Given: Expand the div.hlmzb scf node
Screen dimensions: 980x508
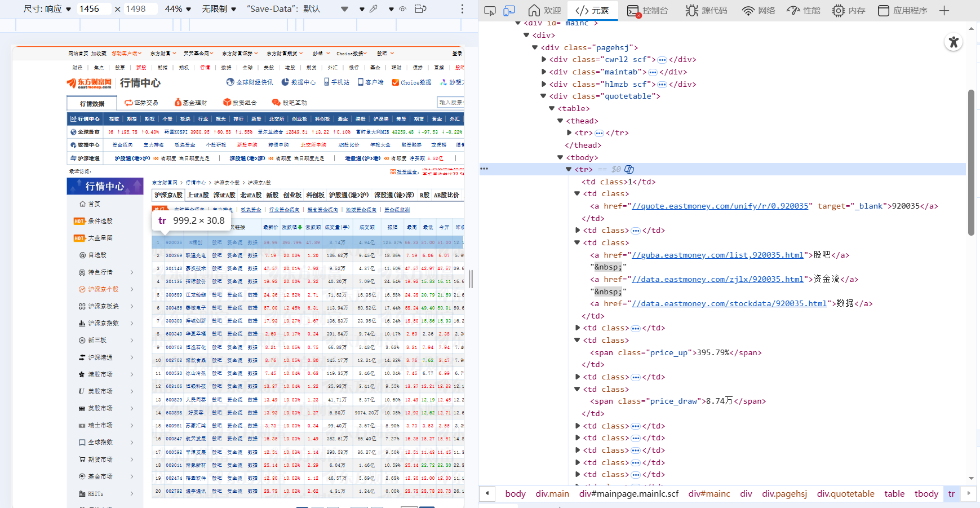Looking at the screenshot, I should click(x=544, y=85).
